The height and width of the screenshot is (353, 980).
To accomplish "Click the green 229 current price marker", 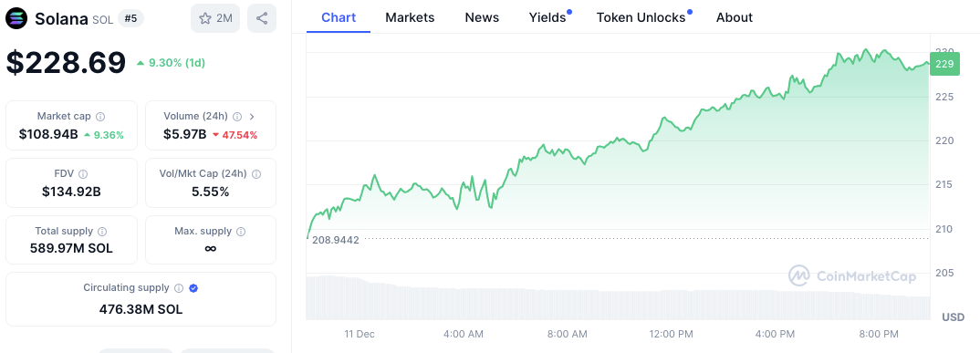I will 945,65.
